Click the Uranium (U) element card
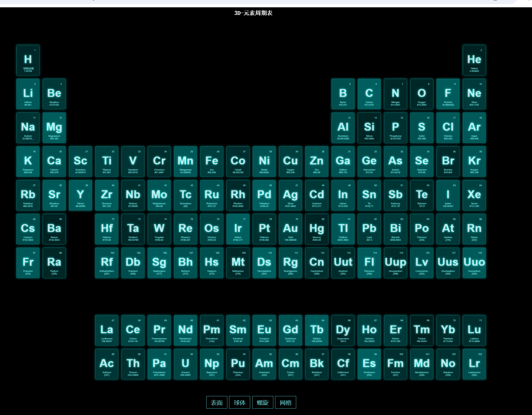The height and width of the screenshot is (415, 532). tap(185, 364)
